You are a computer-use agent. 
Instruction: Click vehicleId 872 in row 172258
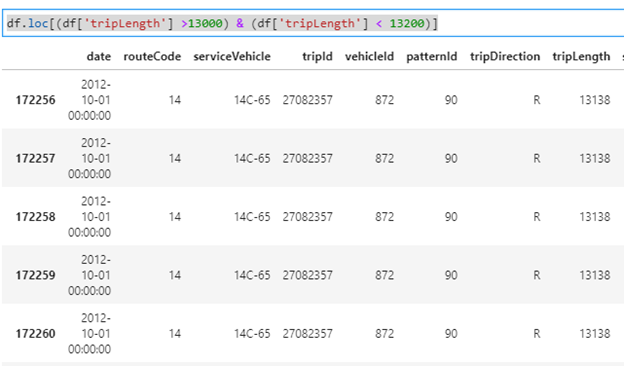click(384, 217)
